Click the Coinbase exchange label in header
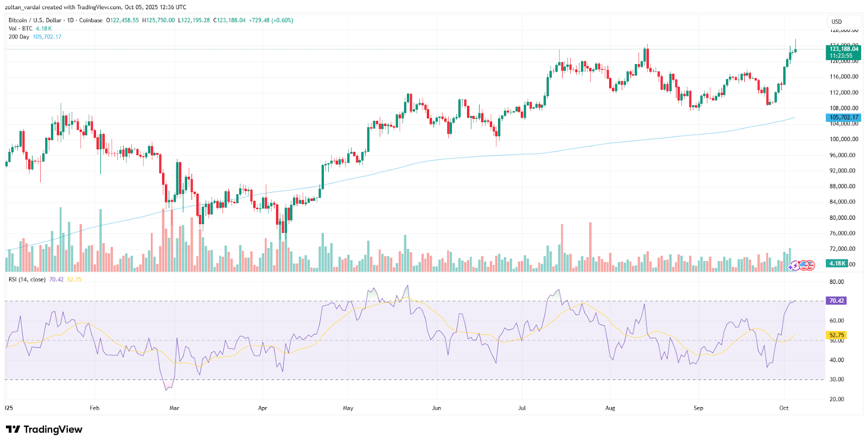This screenshot has height=444, width=868. (91, 20)
